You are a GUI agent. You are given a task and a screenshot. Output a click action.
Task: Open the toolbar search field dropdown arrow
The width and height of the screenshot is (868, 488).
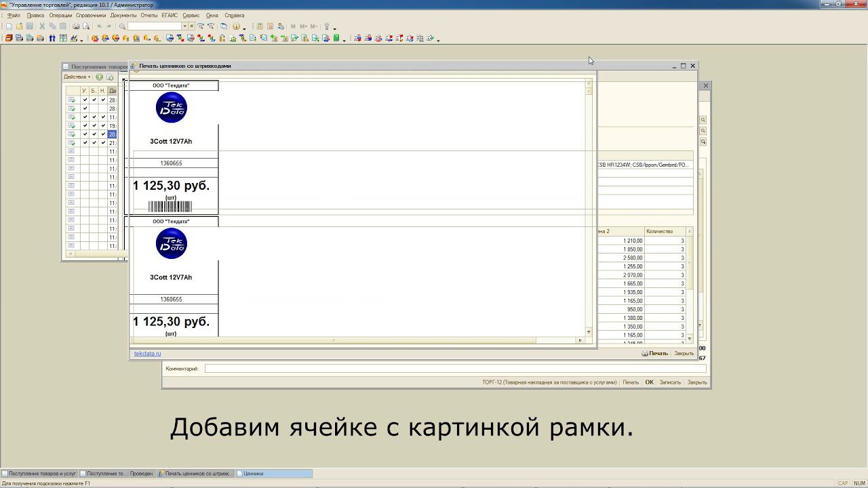pyautogui.click(x=184, y=26)
